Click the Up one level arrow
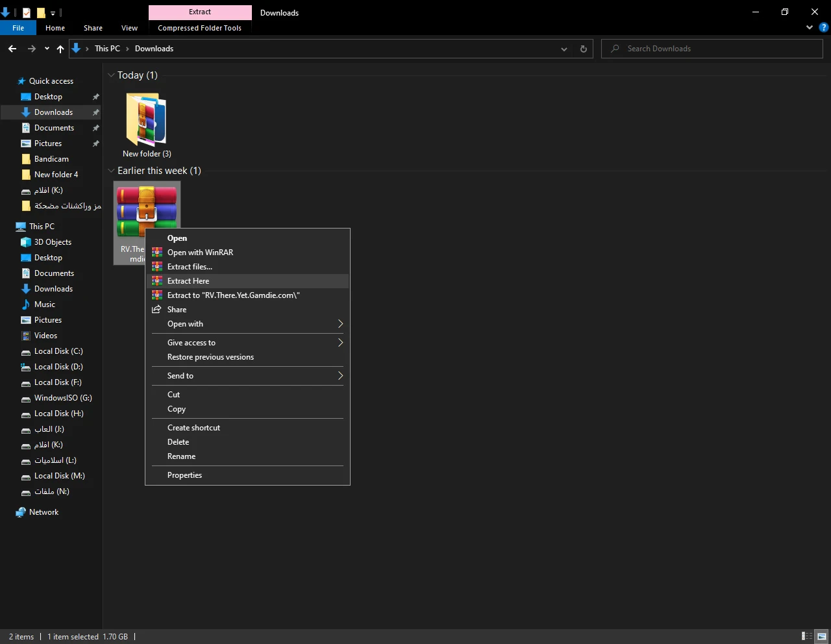The image size is (831, 644). tap(60, 49)
